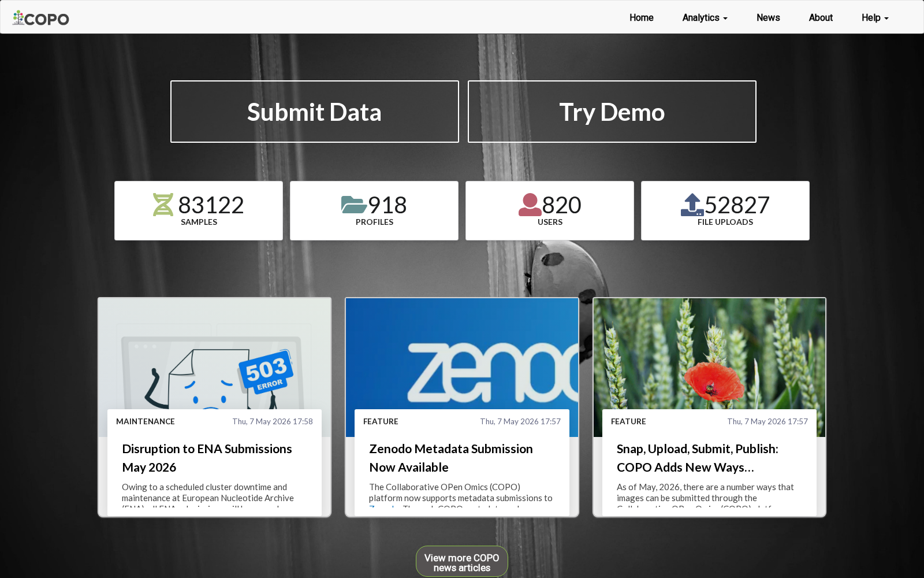The height and width of the screenshot is (578, 924).
Task: Click the Zenodo article's date stamp
Action: click(520, 421)
